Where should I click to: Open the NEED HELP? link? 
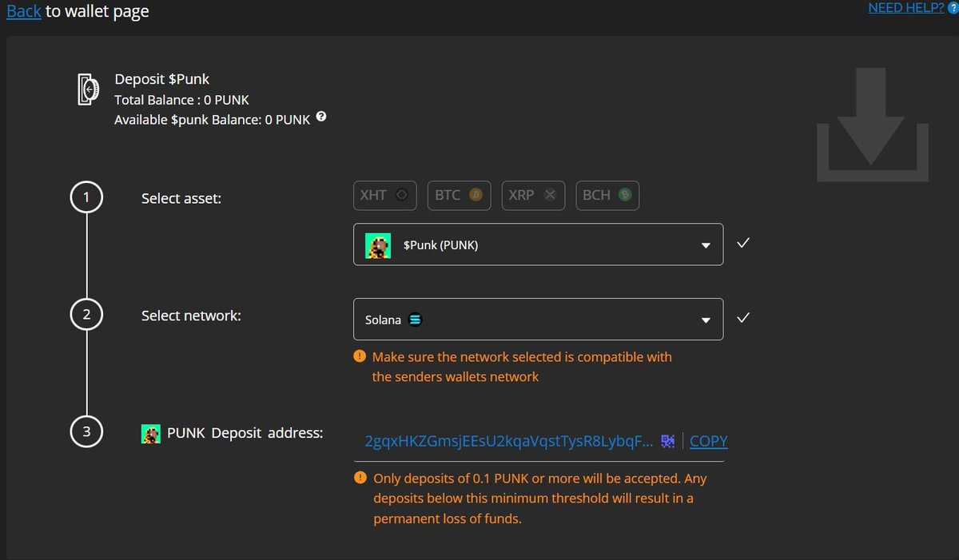(x=906, y=8)
